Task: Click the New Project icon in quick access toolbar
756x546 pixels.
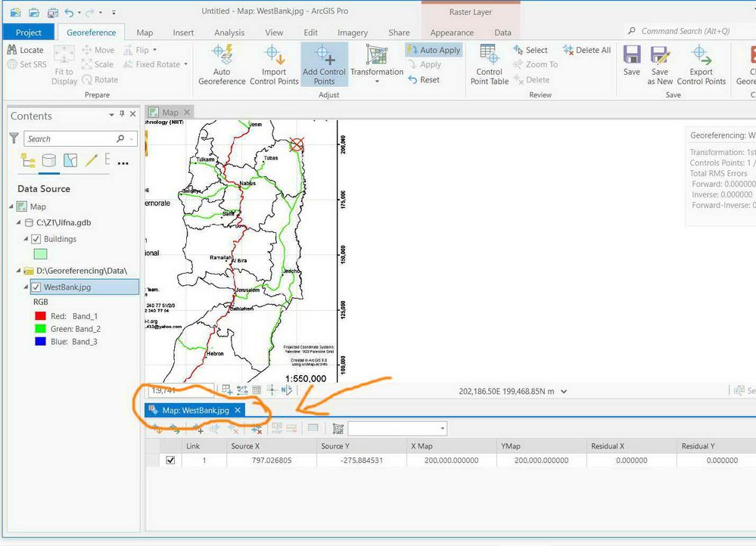Action: [x=15, y=12]
